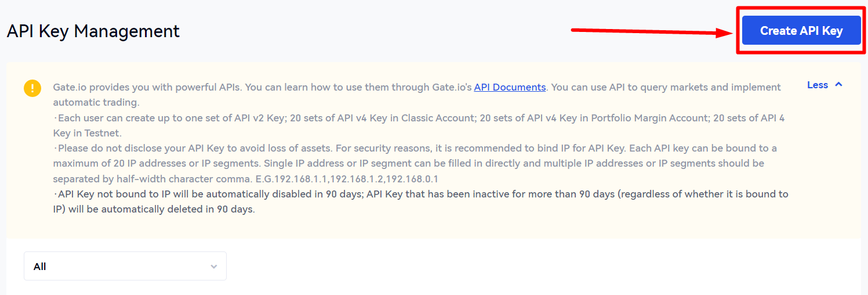The height and width of the screenshot is (295, 868).
Task: Click the upward chevron beside Less
Action: pyautogui.click(x=838, y=85)
